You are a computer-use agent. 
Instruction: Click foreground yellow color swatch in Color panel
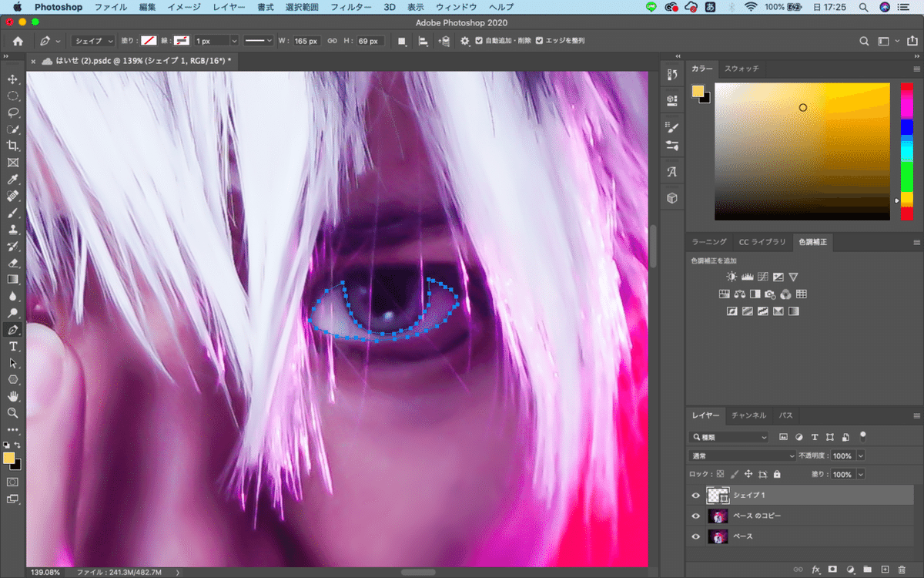click(x=698, y=91)
